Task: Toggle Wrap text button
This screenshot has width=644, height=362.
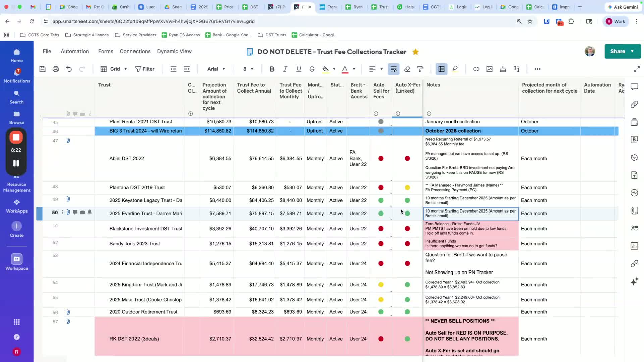Action: (393, 69)
